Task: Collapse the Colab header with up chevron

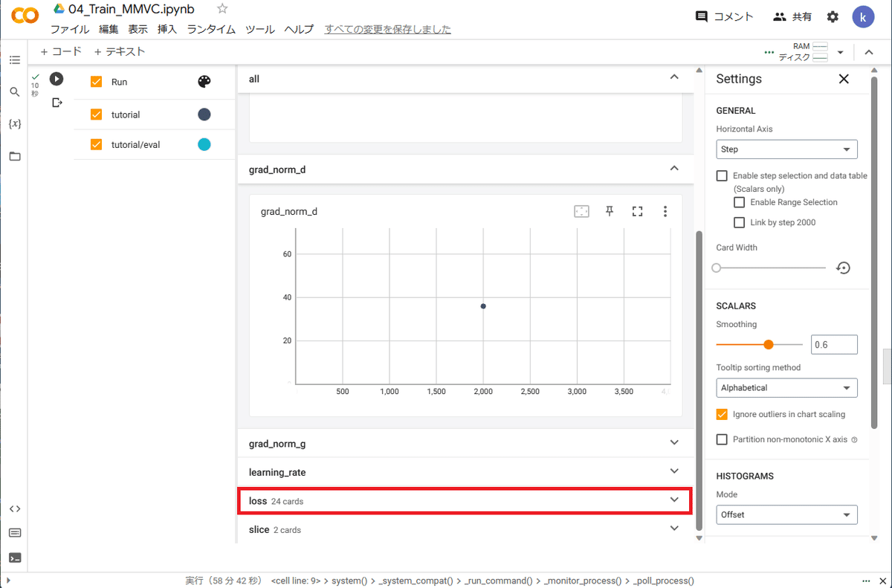Action: [869, 52]
